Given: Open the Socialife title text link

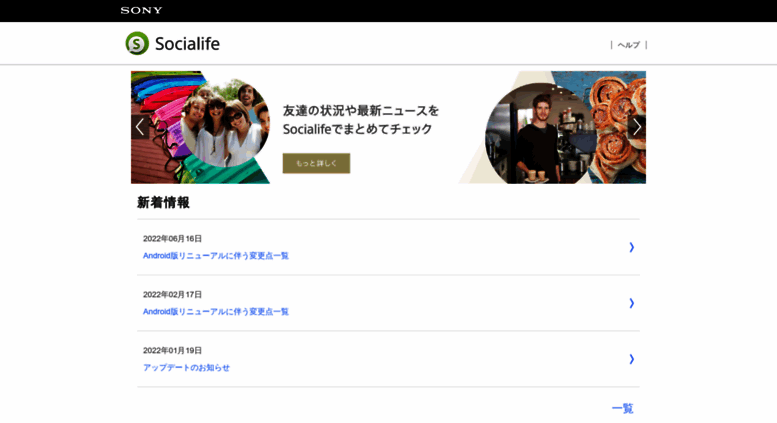Looking at the screenshot, I should coord(187,44).
